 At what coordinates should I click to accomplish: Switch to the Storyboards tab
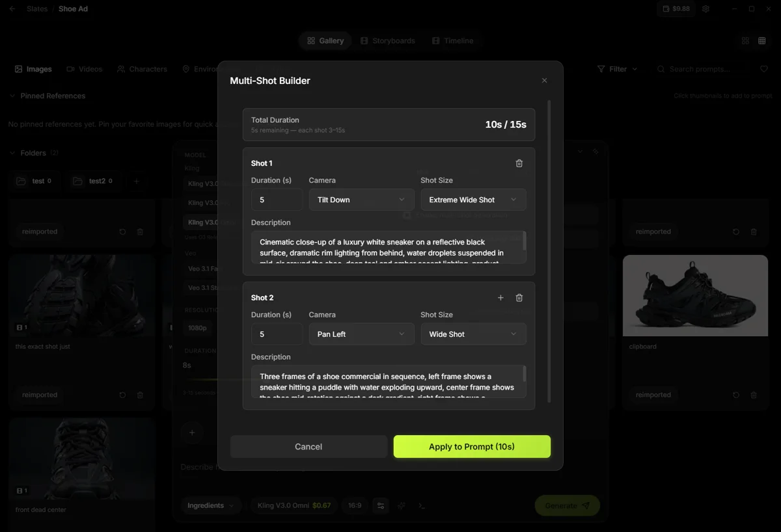pos(388,41)
